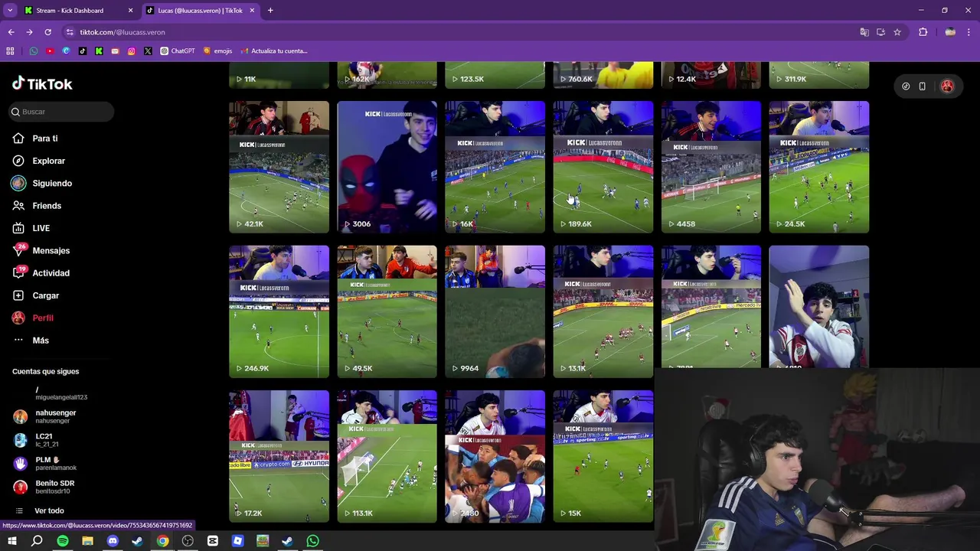980x551 pixels.
Task: Open OBS Studio from the taskbar
Action: [188, 541]
